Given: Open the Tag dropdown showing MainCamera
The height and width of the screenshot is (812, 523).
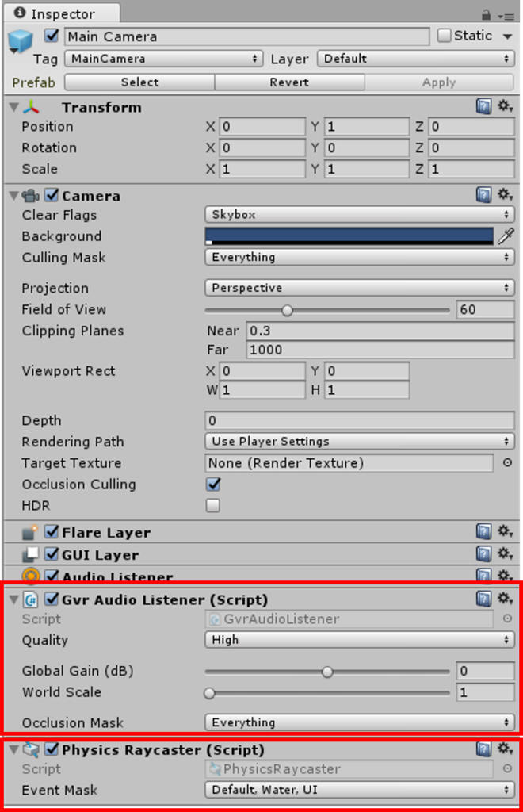Looking at the screenshot, I should click(x=163, y=59).
